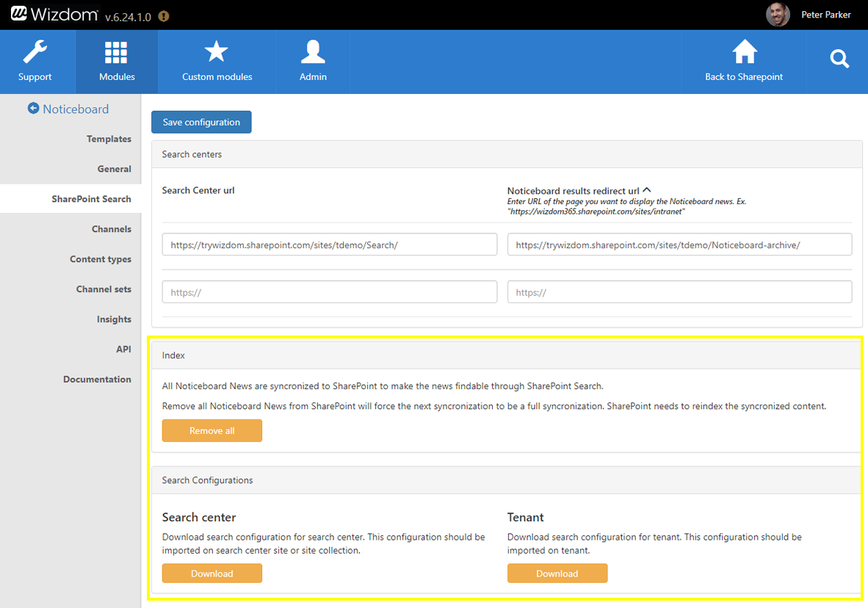The height and width of the screenshot is (608, 868).
Task: Open Custom modules star icon
Action: click(x=217, y=53)
